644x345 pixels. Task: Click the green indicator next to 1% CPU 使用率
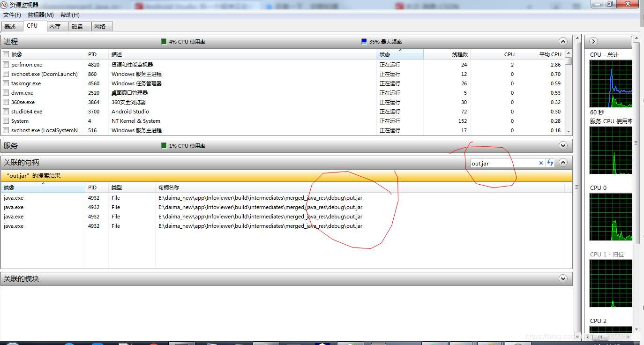[163, 145]
